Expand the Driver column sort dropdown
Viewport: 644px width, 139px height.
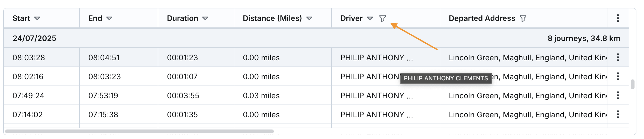tap(370, 18)
